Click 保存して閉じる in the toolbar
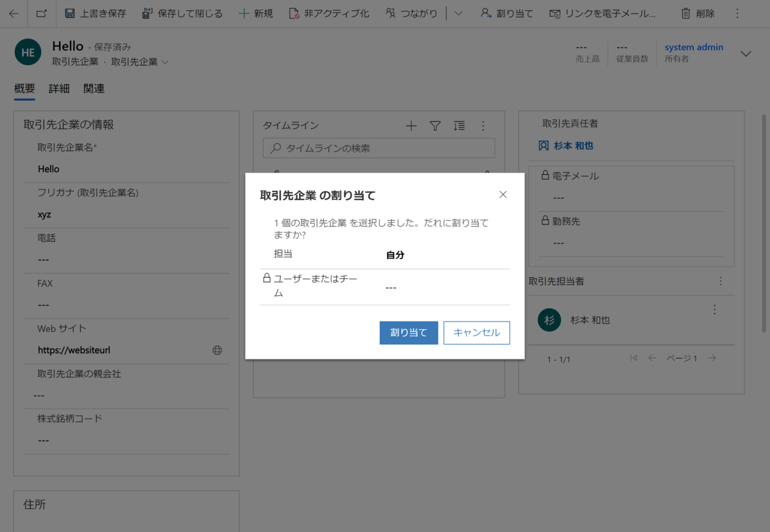The image size is (770, 532). point(182,13)
